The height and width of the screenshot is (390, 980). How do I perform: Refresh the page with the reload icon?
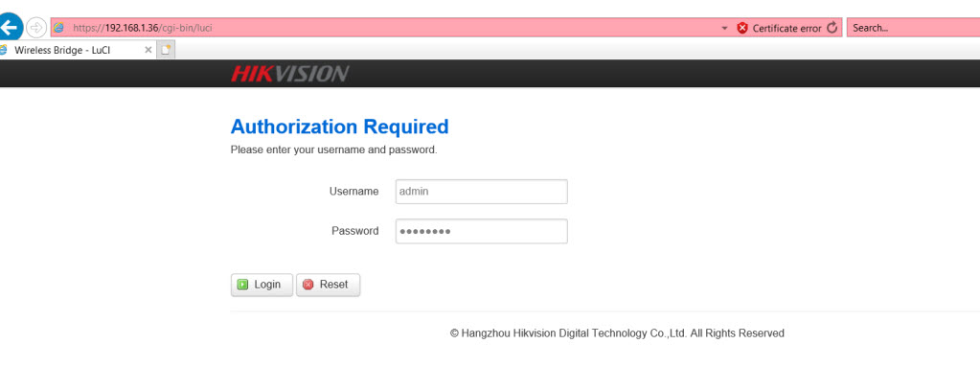coord(832,28)
